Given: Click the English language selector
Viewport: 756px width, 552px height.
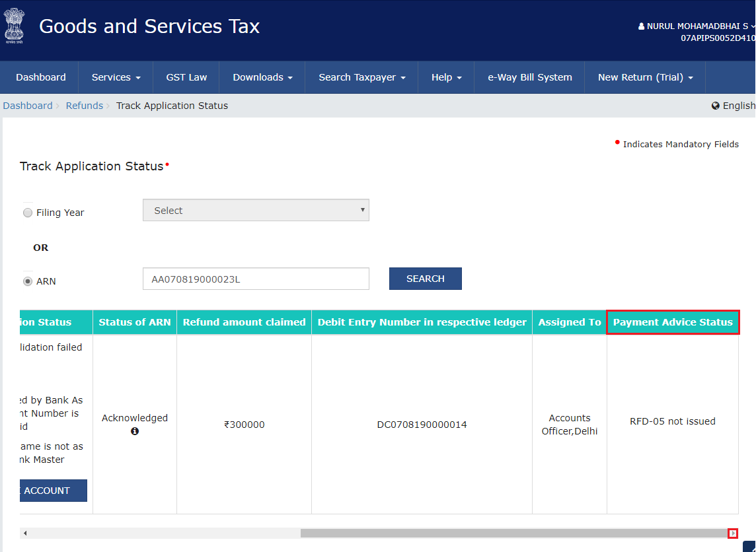Looking at the screenshot, I should (734, 106).
